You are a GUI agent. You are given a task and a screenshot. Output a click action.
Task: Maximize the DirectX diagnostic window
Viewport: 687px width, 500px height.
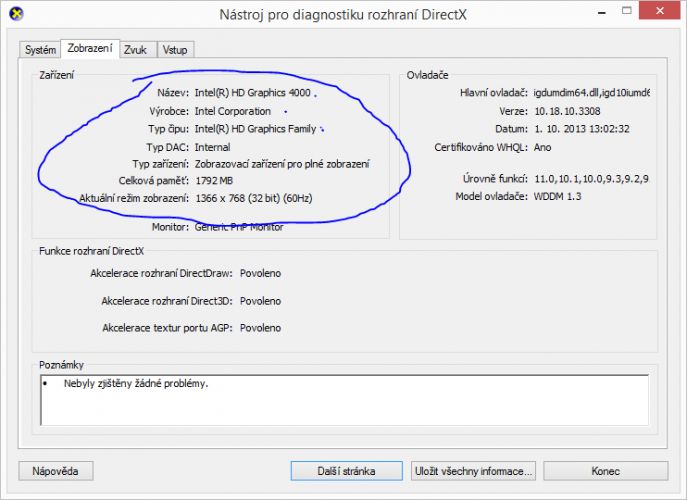point(627,11)
